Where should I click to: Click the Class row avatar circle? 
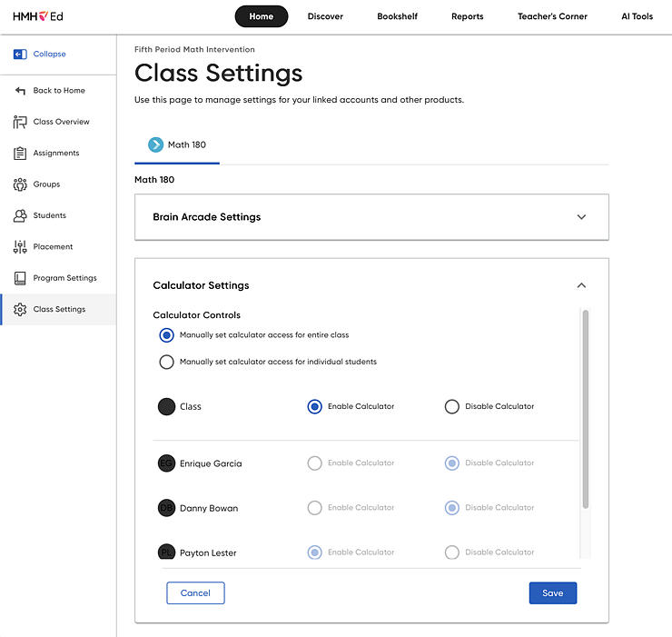167,406
